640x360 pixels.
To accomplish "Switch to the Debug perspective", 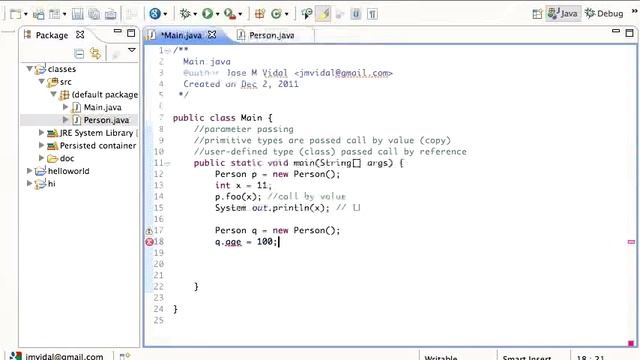I will click(604, 14).
